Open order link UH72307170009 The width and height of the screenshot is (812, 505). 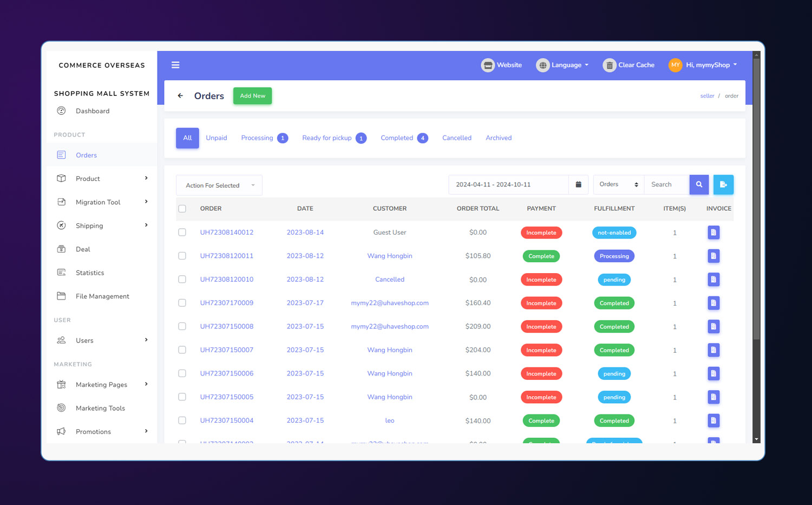227,303
